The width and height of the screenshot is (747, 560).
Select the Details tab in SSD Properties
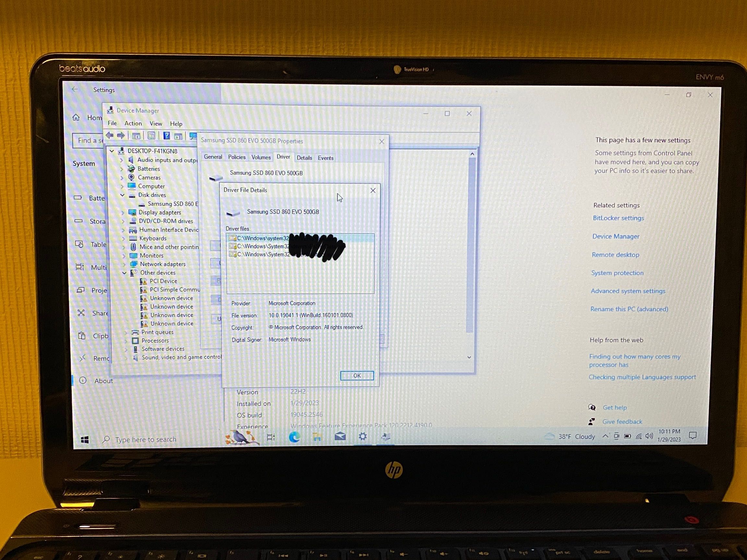303,157
